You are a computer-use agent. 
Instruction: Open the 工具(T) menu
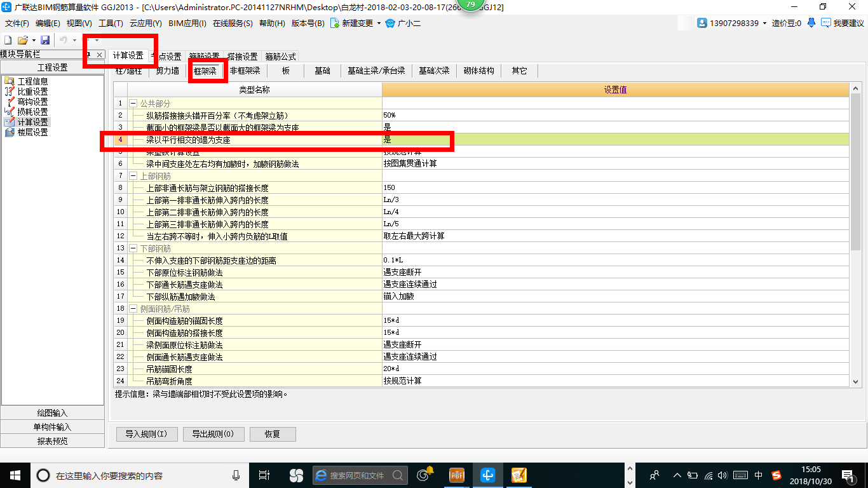[x=111, y=24]
